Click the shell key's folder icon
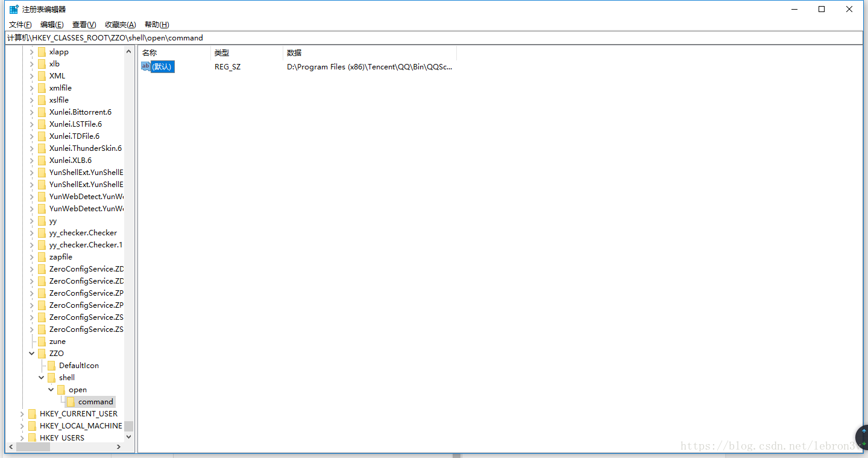 [52, 377]
